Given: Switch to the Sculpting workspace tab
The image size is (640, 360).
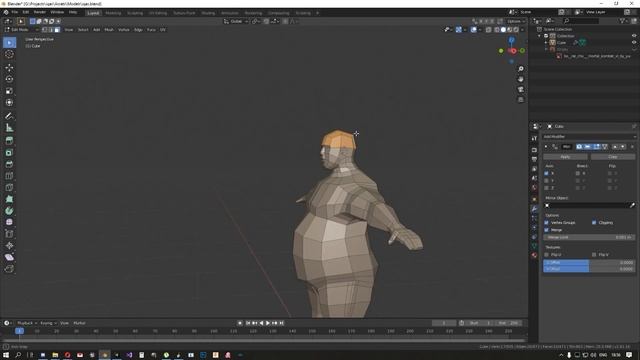Looking at the screenshot, I should click(x=135, y=13).
